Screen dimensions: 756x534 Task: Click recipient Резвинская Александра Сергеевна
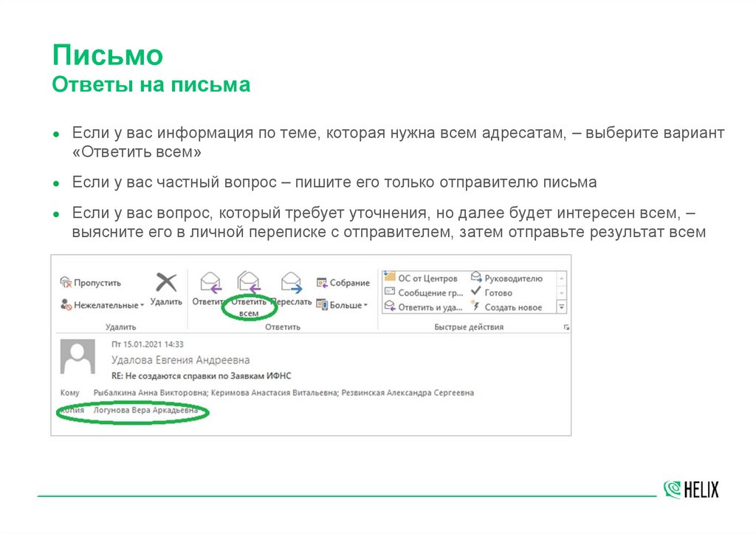[x=408, y=393]
